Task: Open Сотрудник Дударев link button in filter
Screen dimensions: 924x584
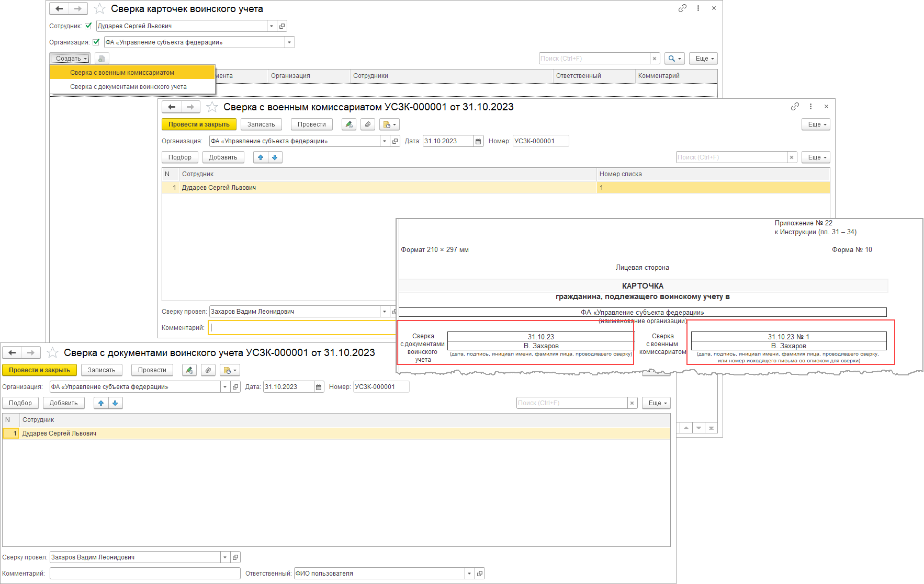Action: tap(282, 26)
